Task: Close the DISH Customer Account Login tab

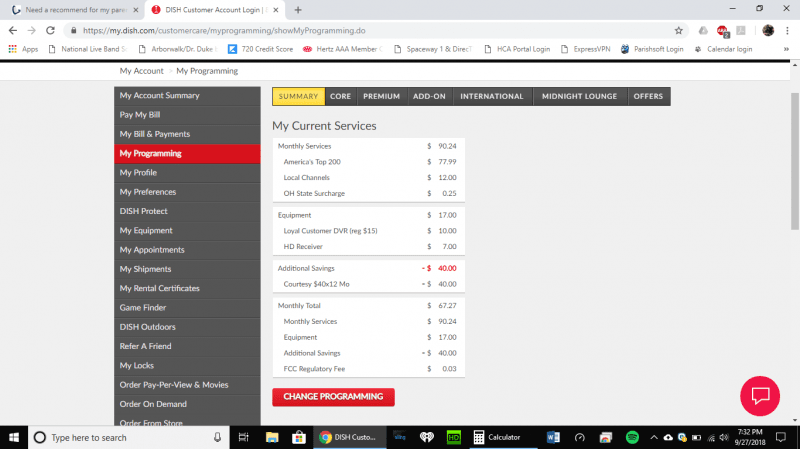Action: click(276, 10)
